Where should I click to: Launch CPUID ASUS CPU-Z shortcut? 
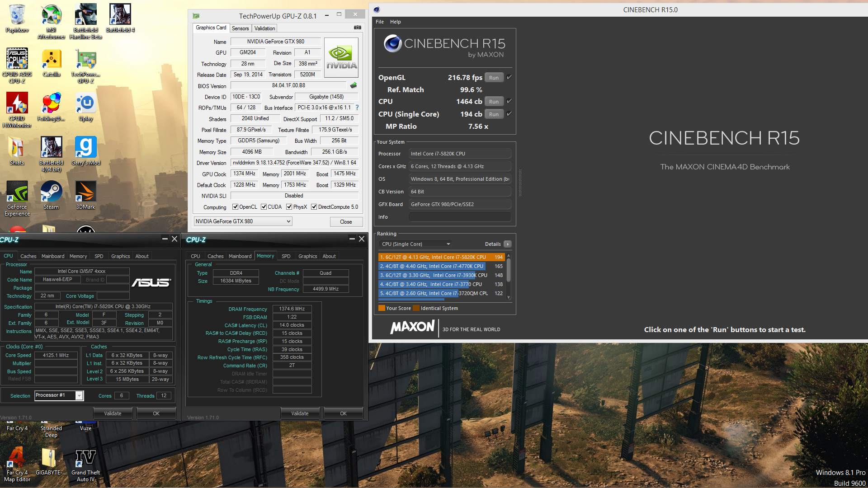click(17, 66)
